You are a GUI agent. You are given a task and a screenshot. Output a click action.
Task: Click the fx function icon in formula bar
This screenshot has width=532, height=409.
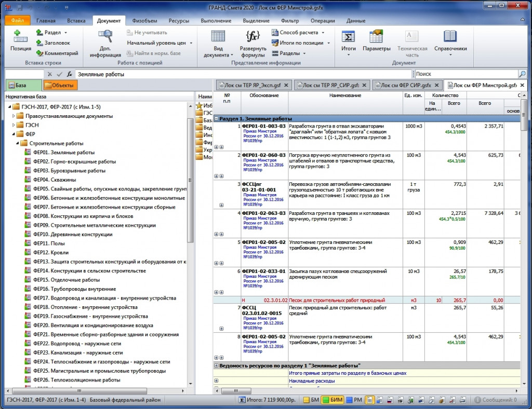[69, 74]
